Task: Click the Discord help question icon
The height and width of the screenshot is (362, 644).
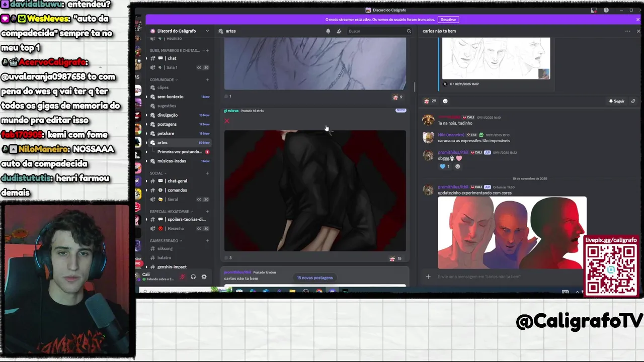Action: [x=606, y=10]
